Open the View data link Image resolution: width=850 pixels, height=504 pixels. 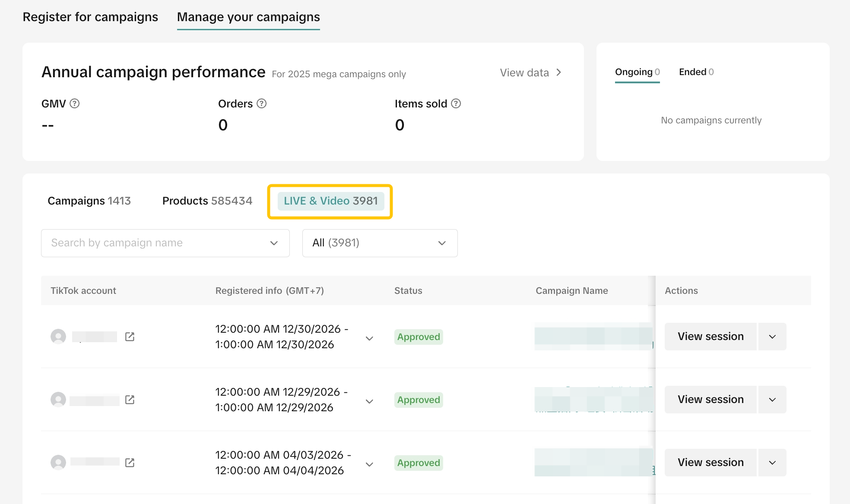coord(524,72)
